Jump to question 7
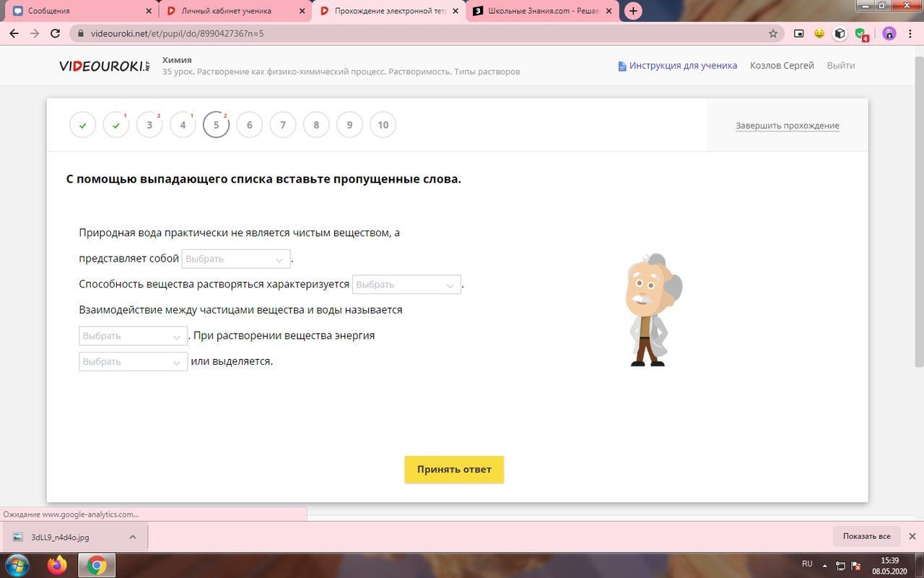Image resolution: width=924 pixels, height=578 pixels. [283, 125]
